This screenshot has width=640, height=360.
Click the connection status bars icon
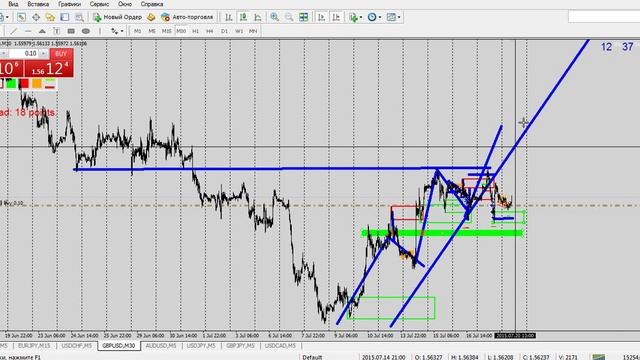tap(599, 357)
